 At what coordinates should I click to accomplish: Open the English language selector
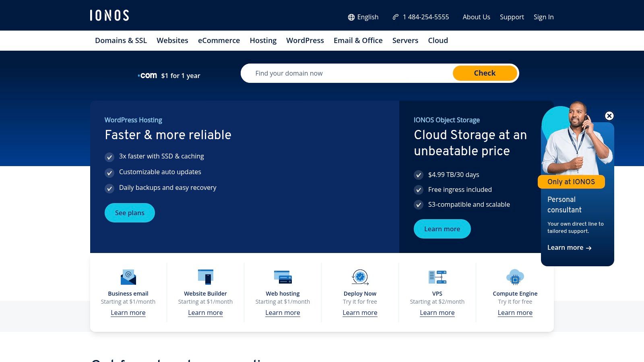(x=363, y=17)
